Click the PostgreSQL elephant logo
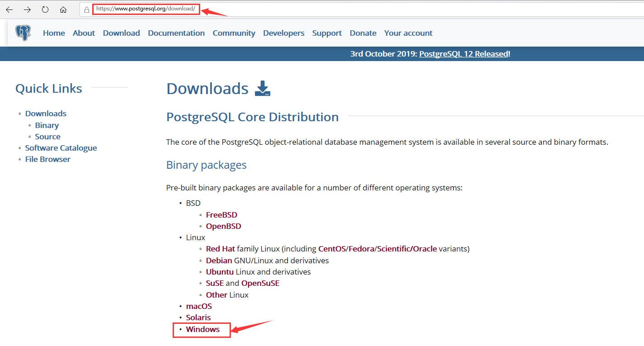 tap(23, 33)
